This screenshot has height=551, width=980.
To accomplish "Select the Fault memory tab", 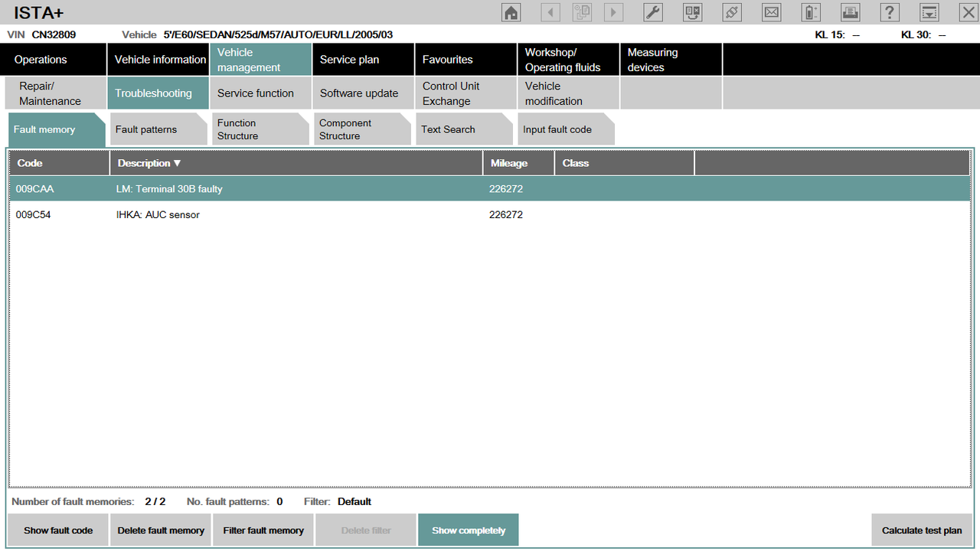I will pyautogui.click(x=57, y=129).
